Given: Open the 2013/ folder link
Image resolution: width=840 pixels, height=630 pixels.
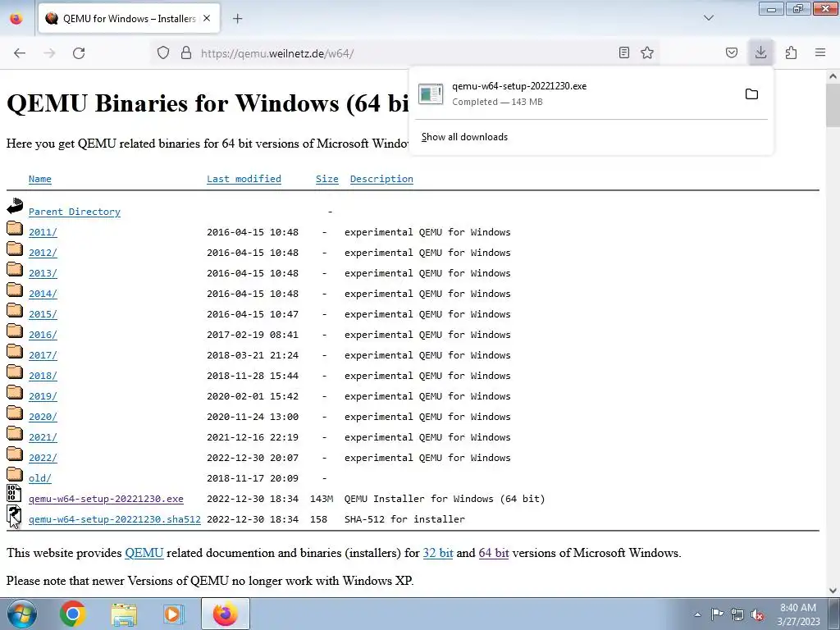Looking at the screenshot, I should coord(43,273).
